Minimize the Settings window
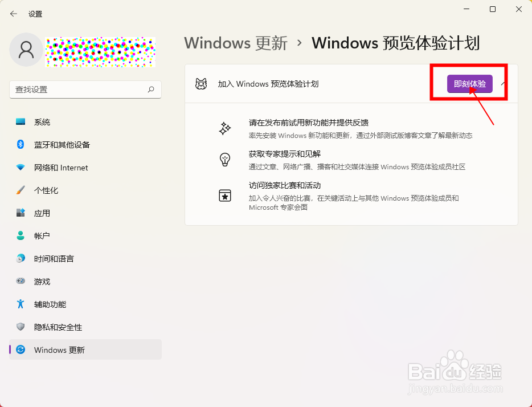 pos(466,9)
